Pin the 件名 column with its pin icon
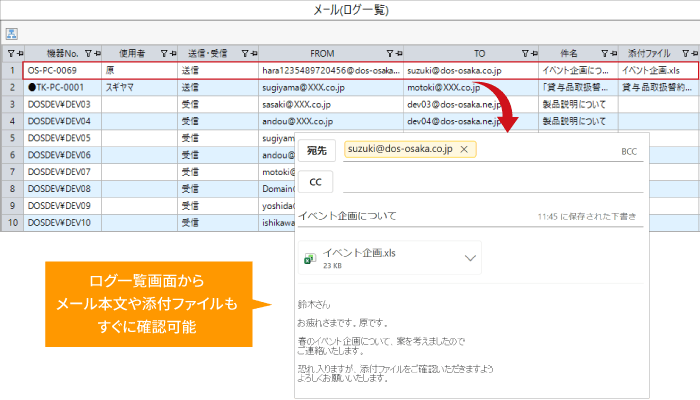This screenshot has width=700, height=400. (x=613, y=54)
